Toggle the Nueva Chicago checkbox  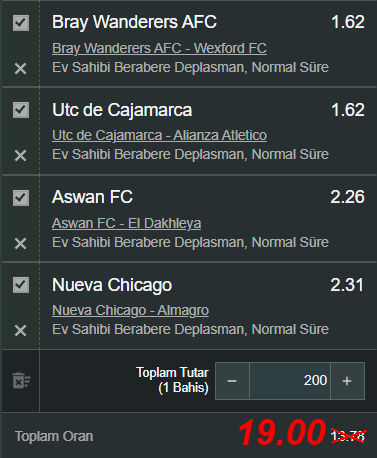[x=21, y=285]
